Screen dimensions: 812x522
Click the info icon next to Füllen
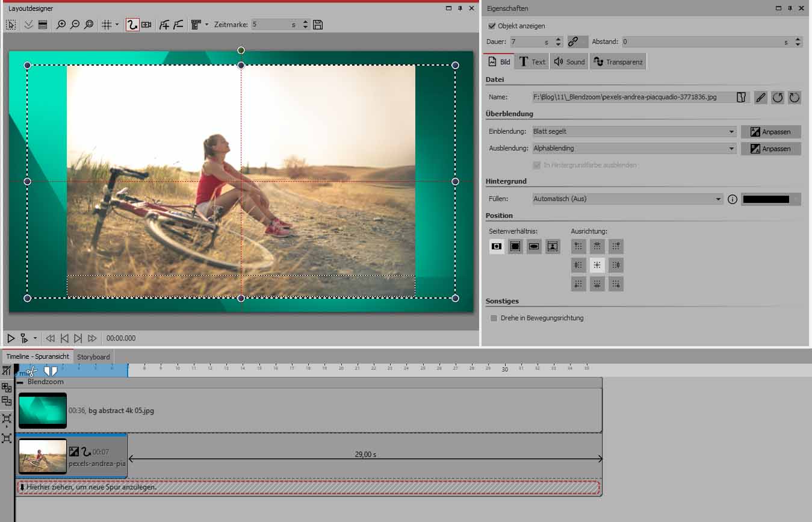(733, 199)
